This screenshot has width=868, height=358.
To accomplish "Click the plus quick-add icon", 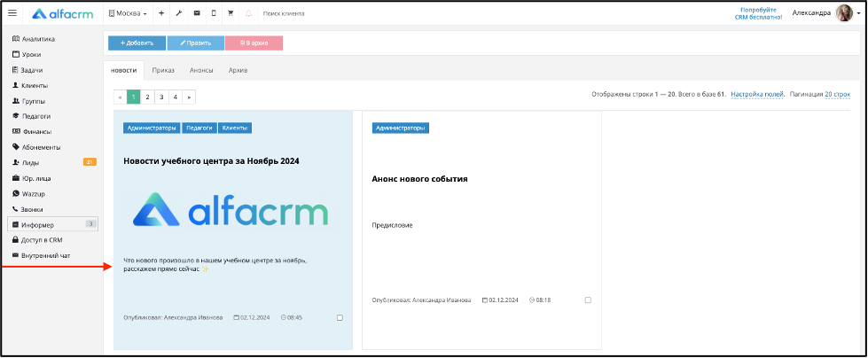I will pyautogui.click(x=161, y=13).
